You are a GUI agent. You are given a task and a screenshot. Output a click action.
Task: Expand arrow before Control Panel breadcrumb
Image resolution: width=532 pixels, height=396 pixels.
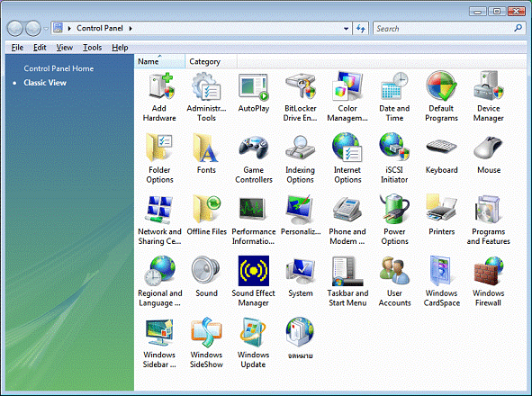tap(69, 29)
